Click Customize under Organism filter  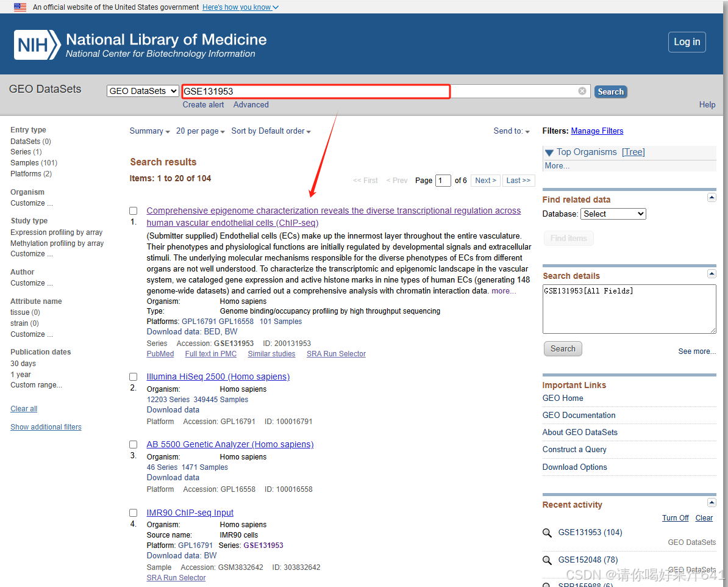coord(32,203)
